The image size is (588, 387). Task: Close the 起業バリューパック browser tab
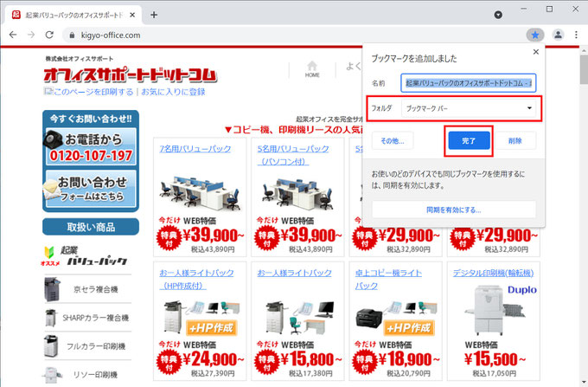[132, 15]
